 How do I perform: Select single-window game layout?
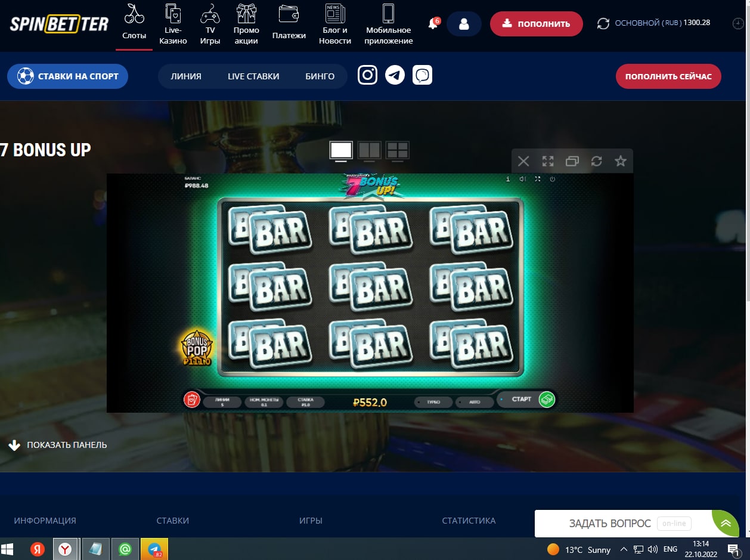click(341, 150)
